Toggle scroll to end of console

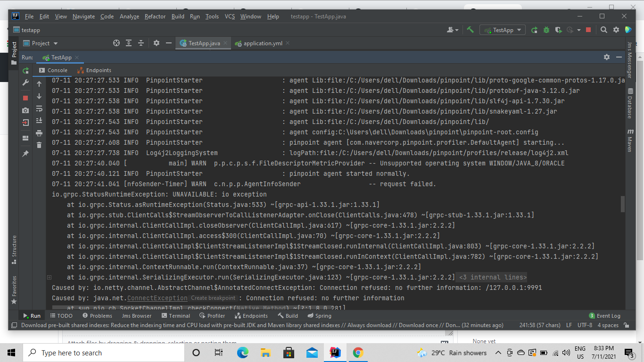(39, 121)
